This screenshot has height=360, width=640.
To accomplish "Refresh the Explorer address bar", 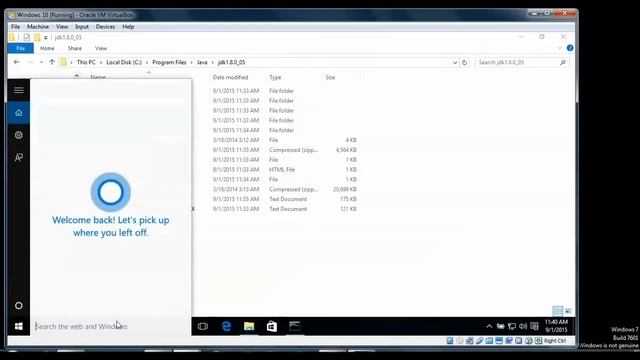I will (464, 62).
